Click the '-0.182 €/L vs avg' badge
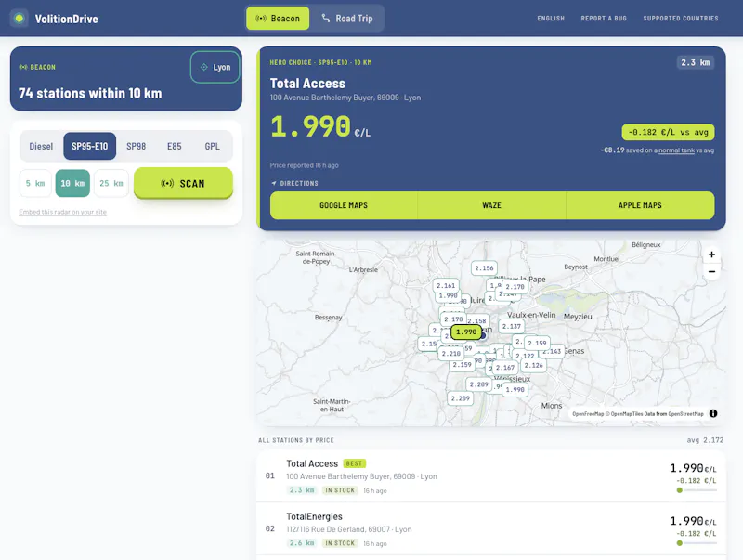 click(x=668, y=132)
